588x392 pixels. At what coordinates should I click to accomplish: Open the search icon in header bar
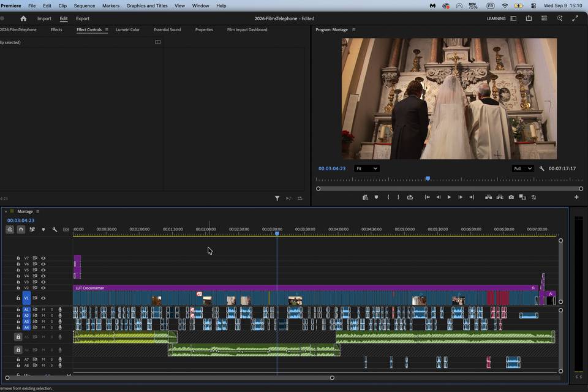point(560,18)
